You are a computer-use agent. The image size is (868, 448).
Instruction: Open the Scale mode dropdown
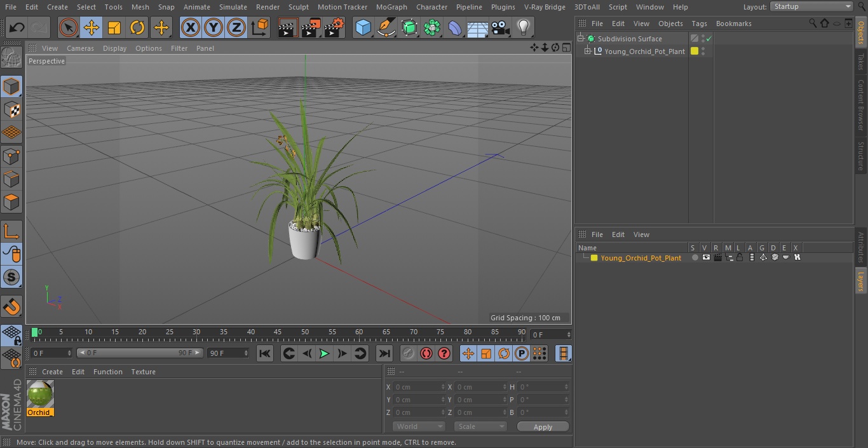[x=480, y=426]
